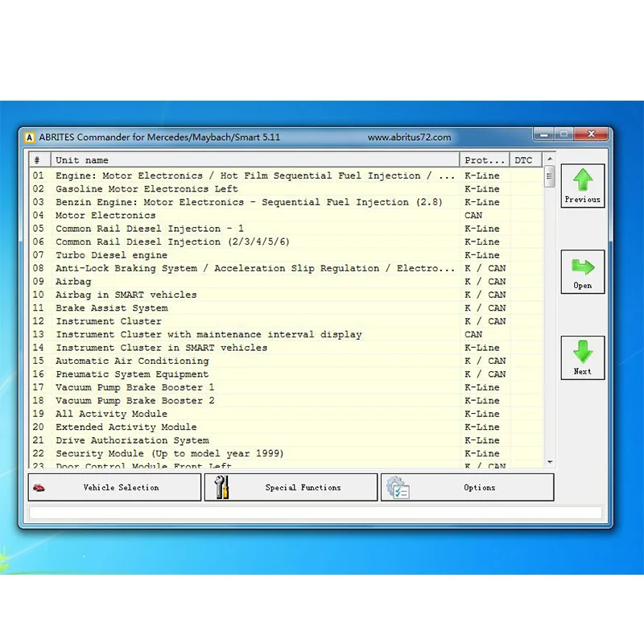
Task: Click the Prot... column header
Action: coord(485,159)
